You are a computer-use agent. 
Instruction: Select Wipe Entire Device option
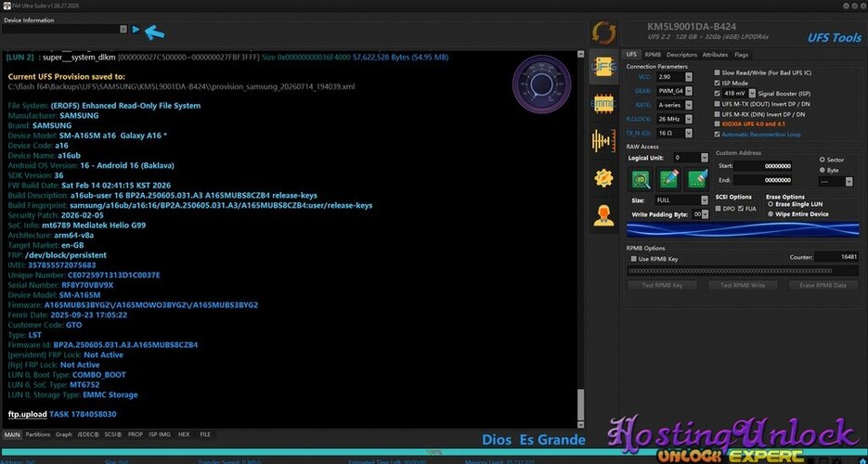point(771,214)
